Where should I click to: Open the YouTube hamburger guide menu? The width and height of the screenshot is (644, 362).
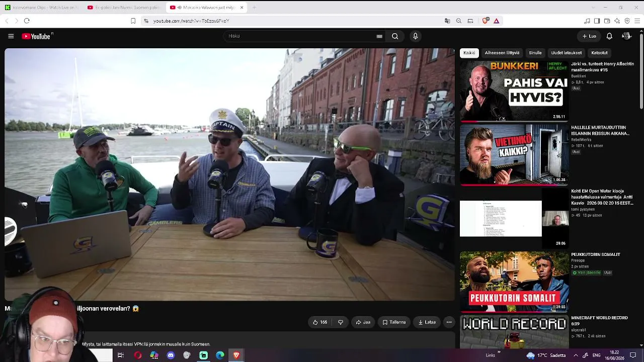click(11, 36)
